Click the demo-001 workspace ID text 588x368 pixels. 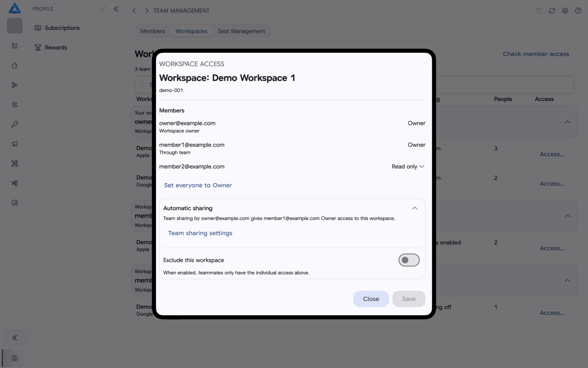[171, 90]
